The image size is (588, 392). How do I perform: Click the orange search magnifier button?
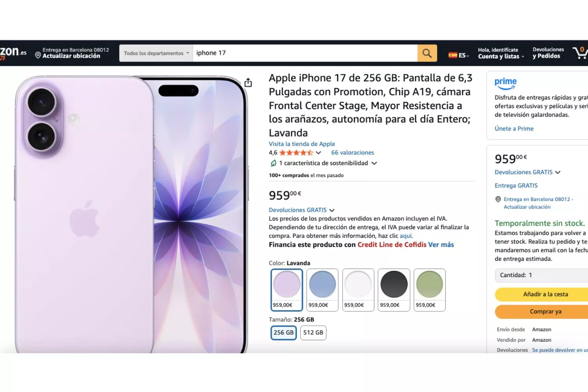(427, 53)
